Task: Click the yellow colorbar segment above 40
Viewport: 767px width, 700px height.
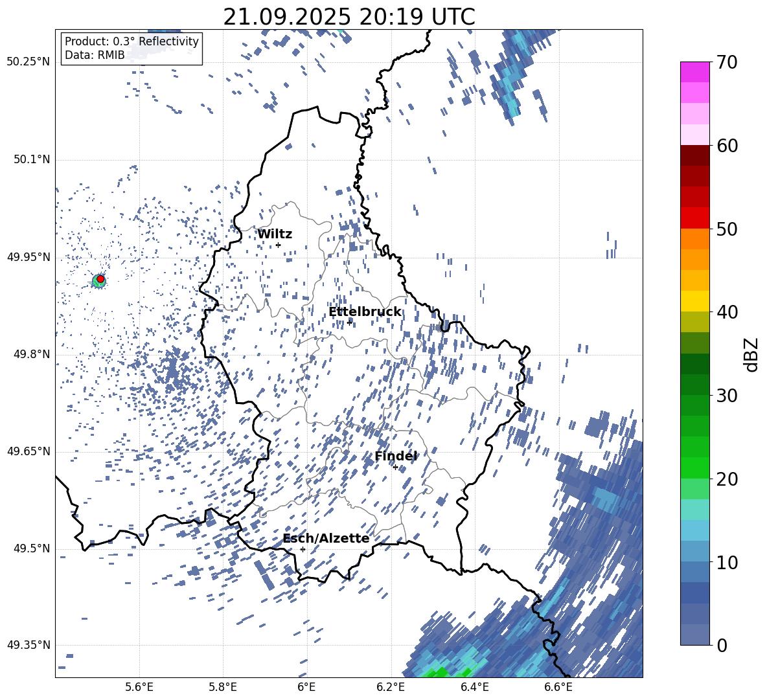Action: tap(694, 301)
